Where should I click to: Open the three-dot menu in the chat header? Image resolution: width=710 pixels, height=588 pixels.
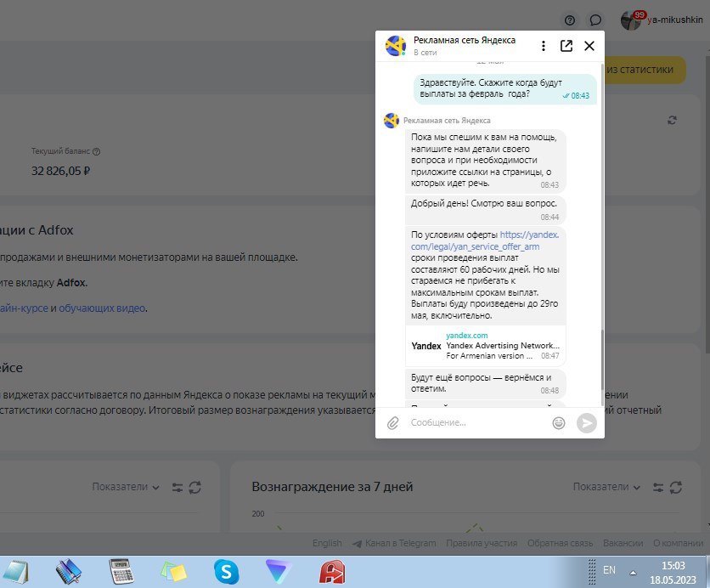click(544, 46)
